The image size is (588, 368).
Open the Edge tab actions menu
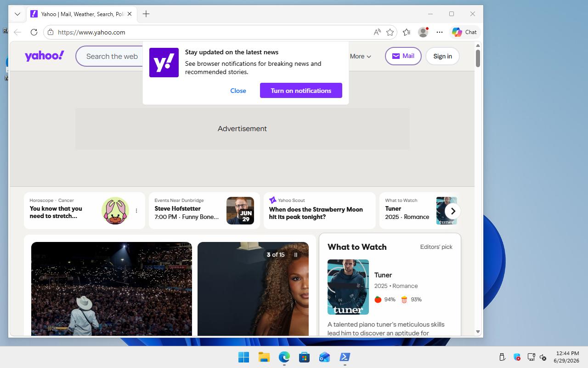17,14
